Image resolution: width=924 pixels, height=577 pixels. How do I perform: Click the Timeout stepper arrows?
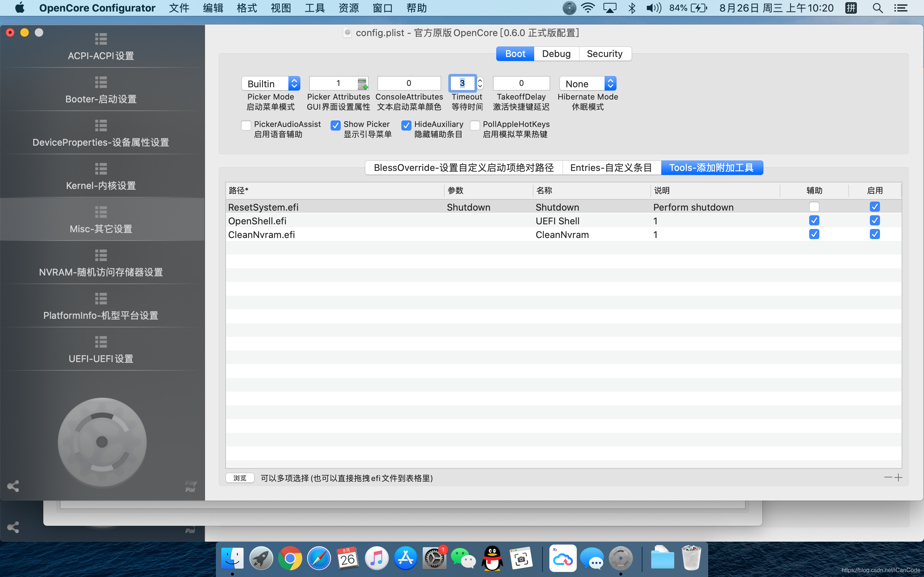click(480, 83)
